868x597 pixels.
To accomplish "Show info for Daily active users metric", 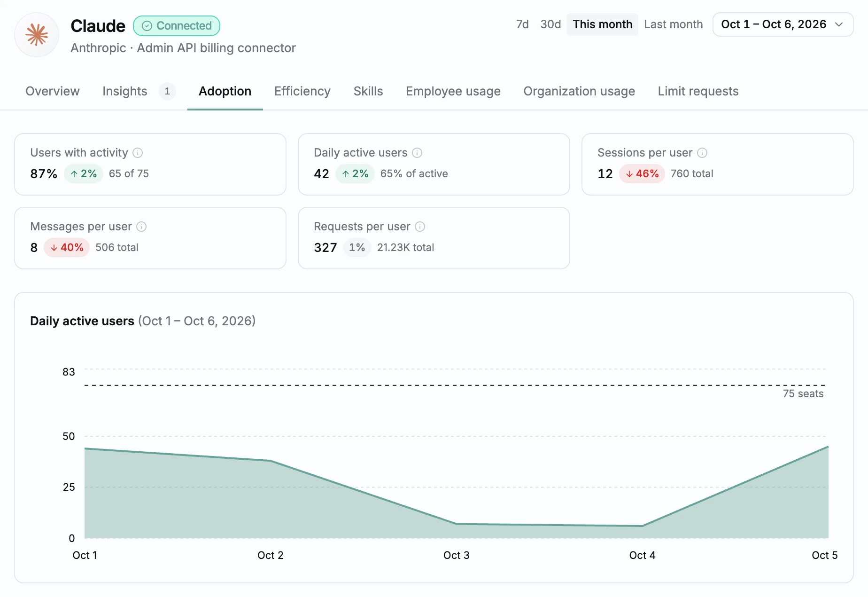I will [x=417, y=153].
